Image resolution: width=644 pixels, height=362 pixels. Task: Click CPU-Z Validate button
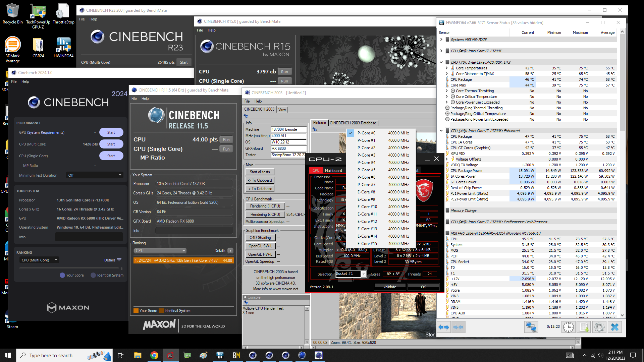(390, 287)
